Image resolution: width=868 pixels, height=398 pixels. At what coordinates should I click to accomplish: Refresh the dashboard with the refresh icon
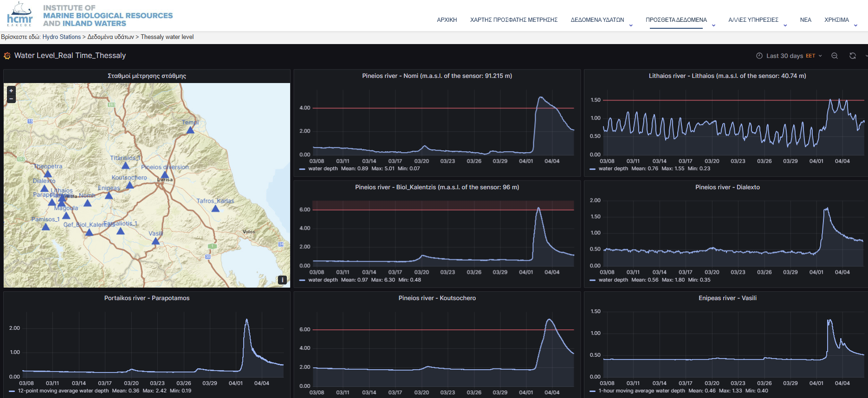[853, 56]
